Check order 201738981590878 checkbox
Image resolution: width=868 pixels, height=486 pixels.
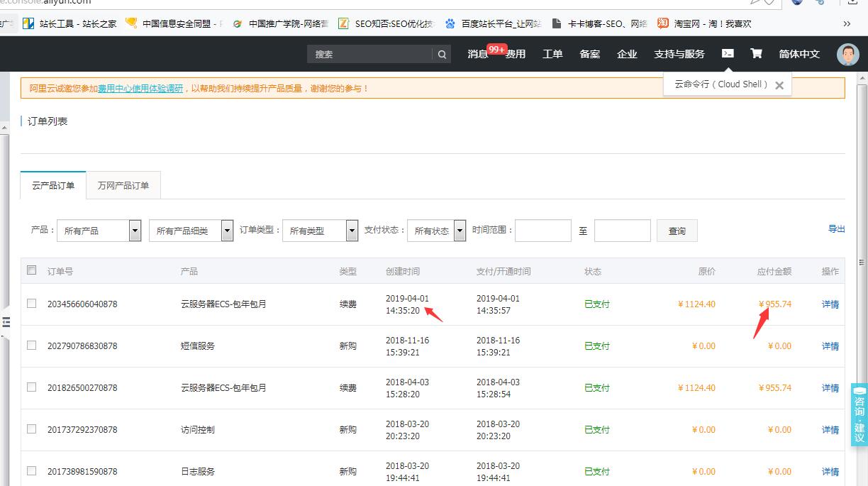(31, 470)
